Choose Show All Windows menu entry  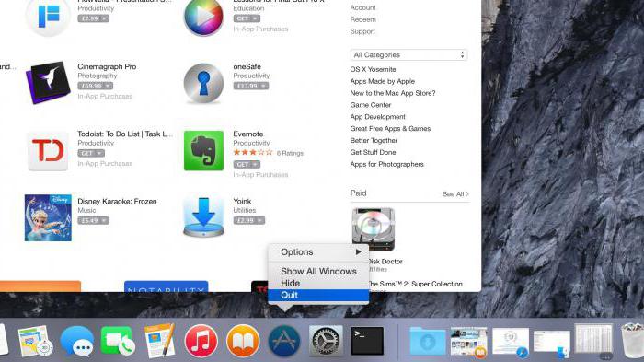pyautogui.click(x=318, y=271)
